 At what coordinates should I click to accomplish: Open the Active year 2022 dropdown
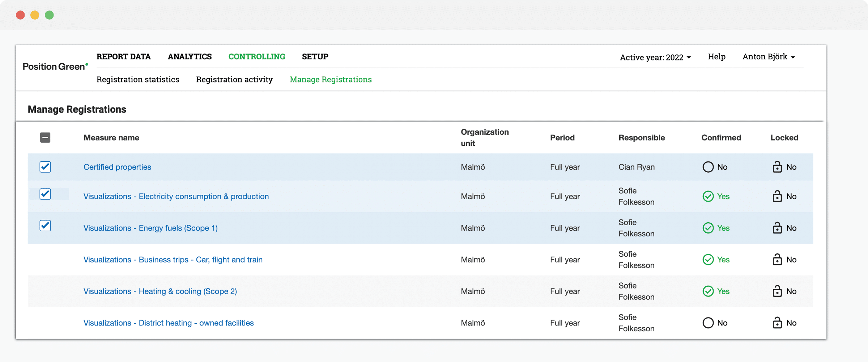[655, 57]
